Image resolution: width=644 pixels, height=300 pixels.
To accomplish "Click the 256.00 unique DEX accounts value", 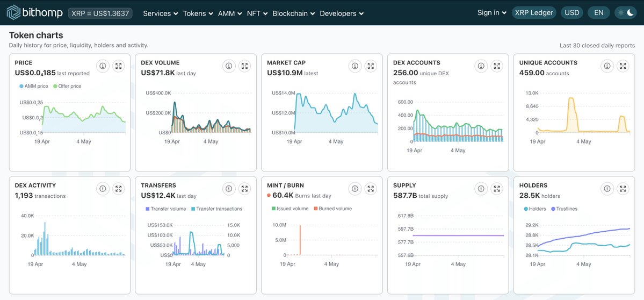I will pyautogui.click(x=406, y=73).
